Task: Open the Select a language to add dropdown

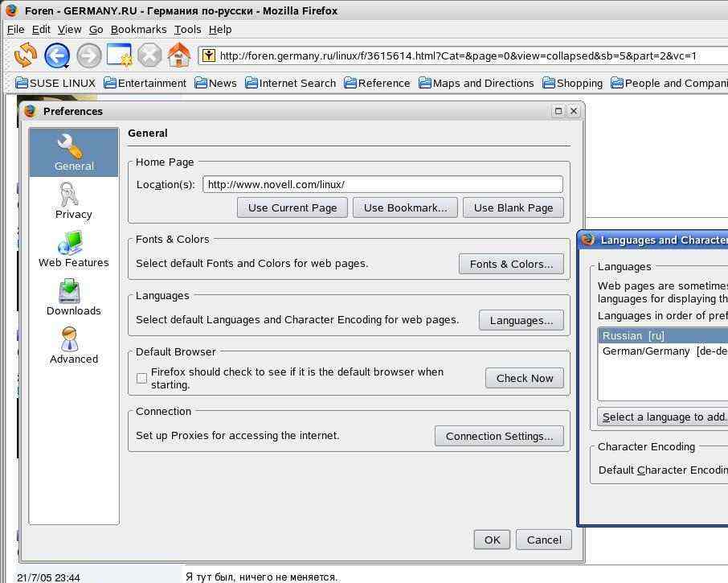Action: tap(663, 417)
